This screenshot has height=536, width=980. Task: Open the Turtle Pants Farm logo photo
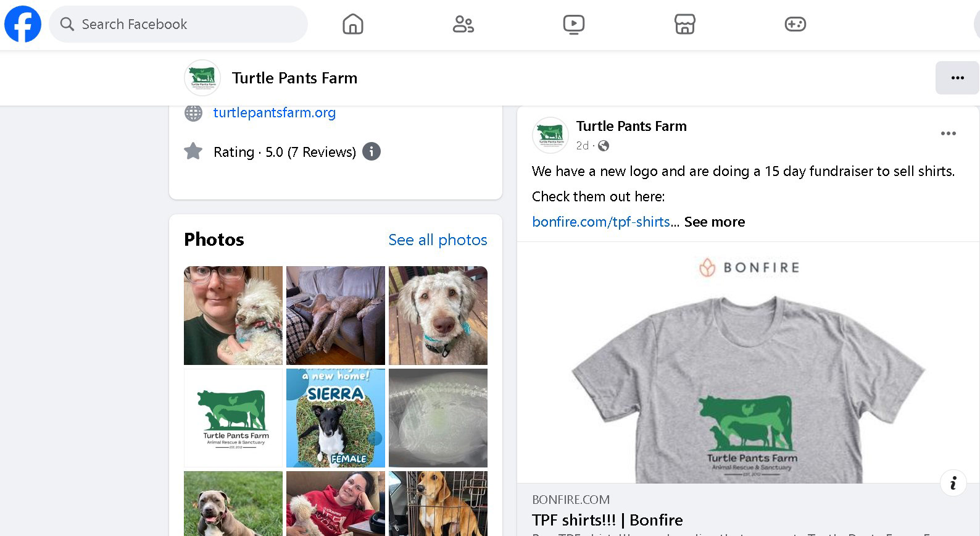pyautogui.click(x=233, y=418)
